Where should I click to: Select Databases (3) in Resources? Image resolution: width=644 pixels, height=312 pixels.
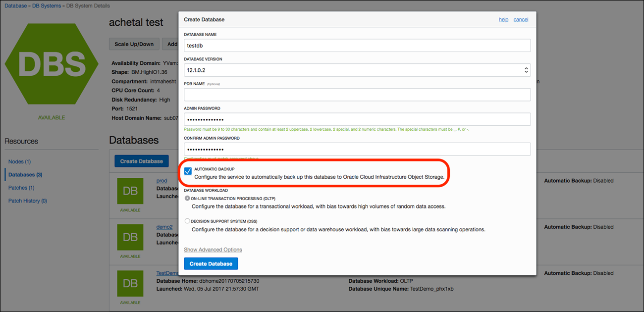coord(25,174)
